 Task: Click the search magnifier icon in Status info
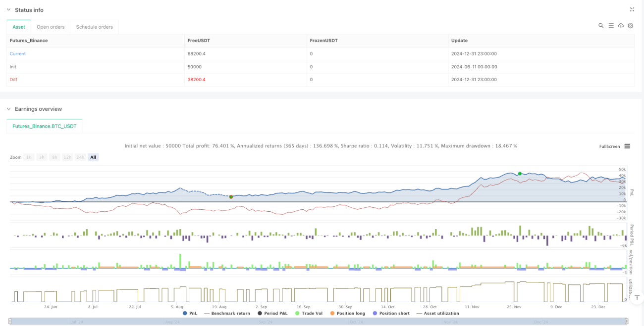(x=601, y=26)
